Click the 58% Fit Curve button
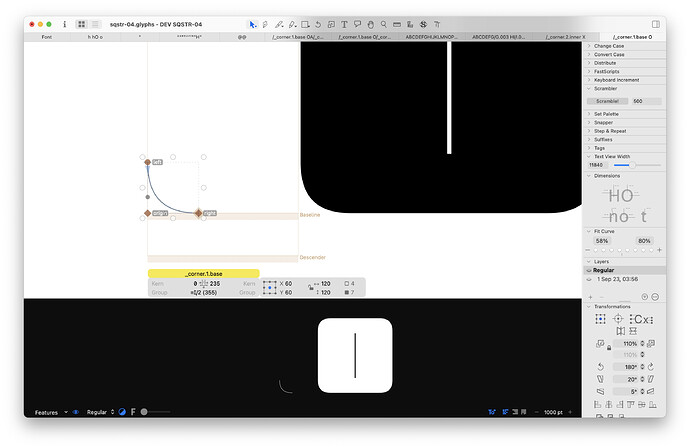 (x=602, y=241)
